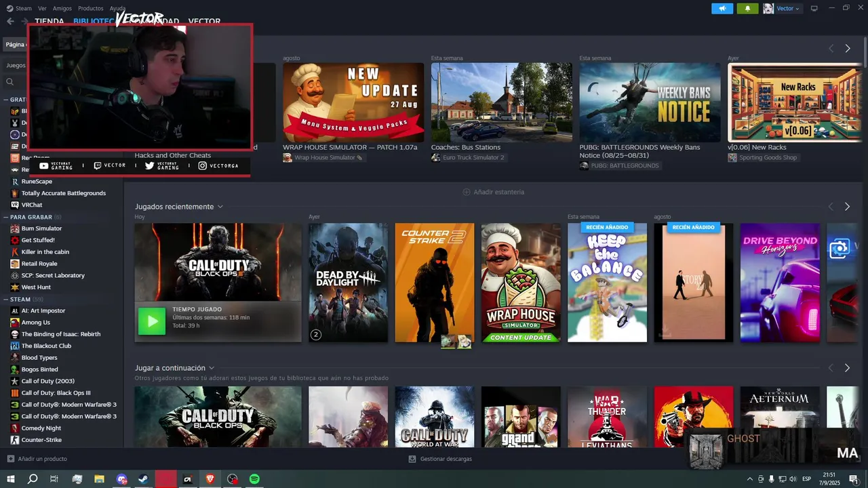
Task: Open File Explorer from the taskbar
Action: click(100, 479)
